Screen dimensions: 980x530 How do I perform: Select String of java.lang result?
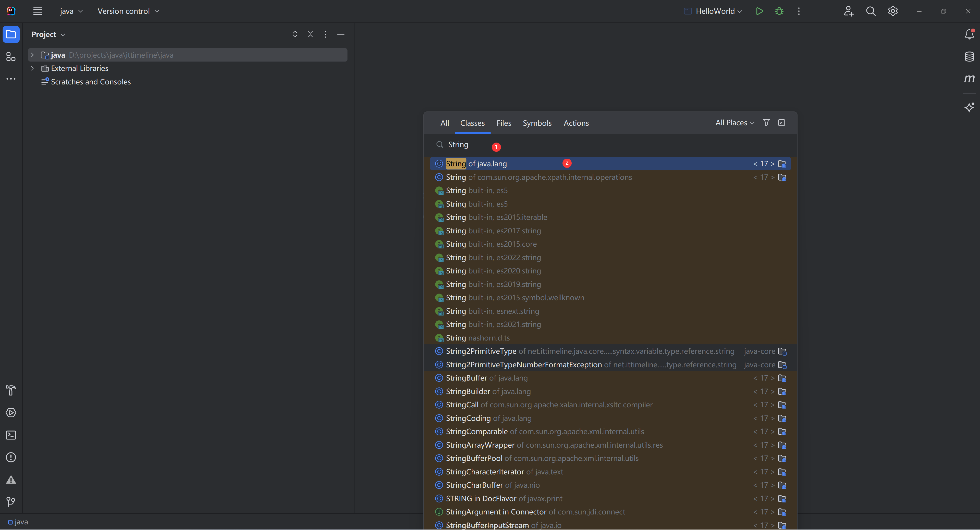[x=610, y=163]
